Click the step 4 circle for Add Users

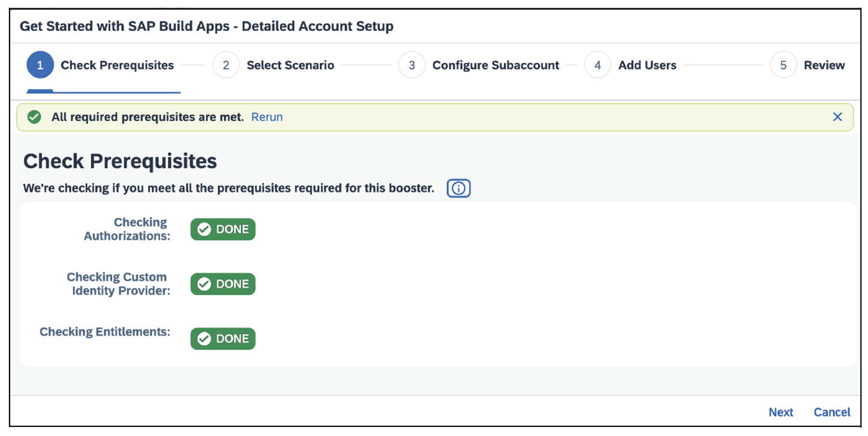coord(598,65)
